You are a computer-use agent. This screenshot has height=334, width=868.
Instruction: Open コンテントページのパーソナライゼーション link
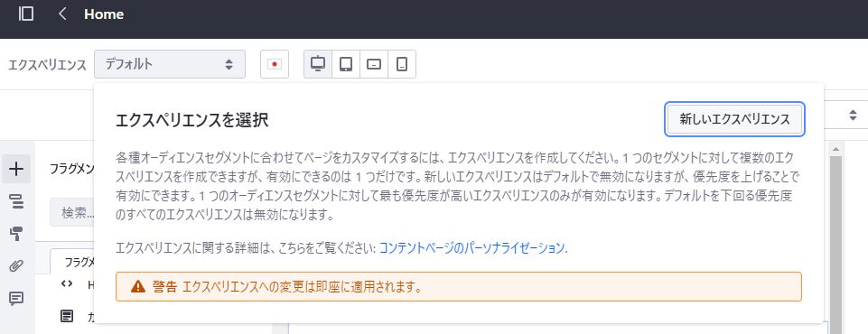pos(473,247)
